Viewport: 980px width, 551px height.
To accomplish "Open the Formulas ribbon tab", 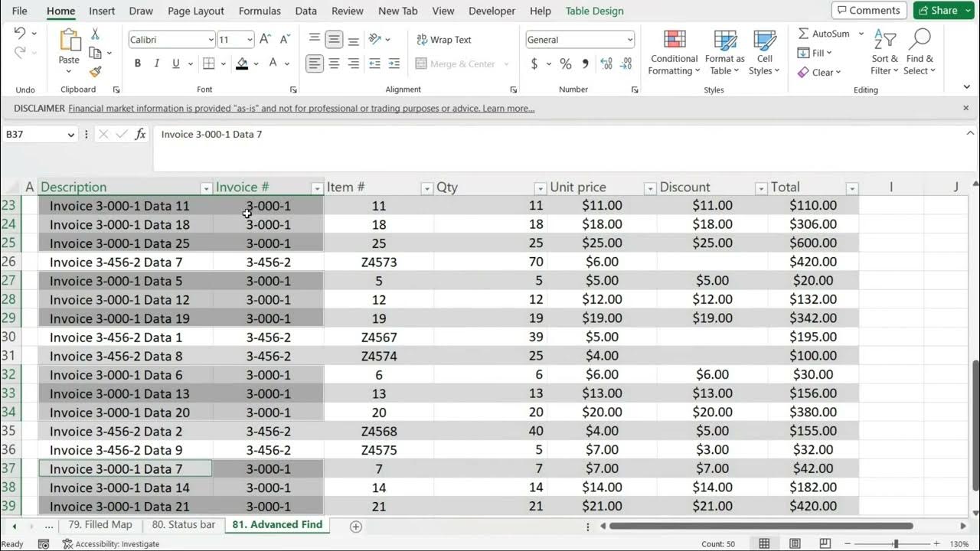I will tap(260, 11).
